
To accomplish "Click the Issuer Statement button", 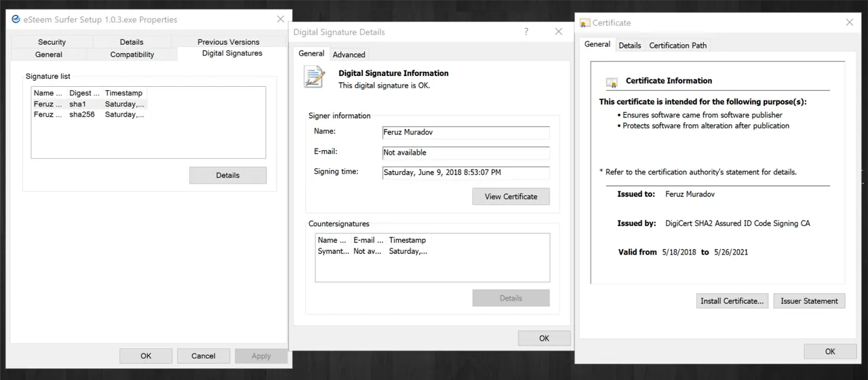I will (809, 301).
